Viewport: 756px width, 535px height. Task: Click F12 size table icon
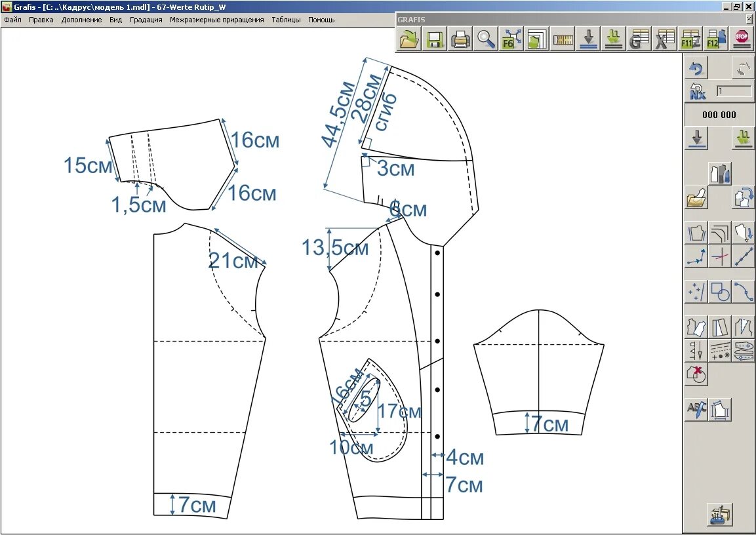(x=716, y=39)
